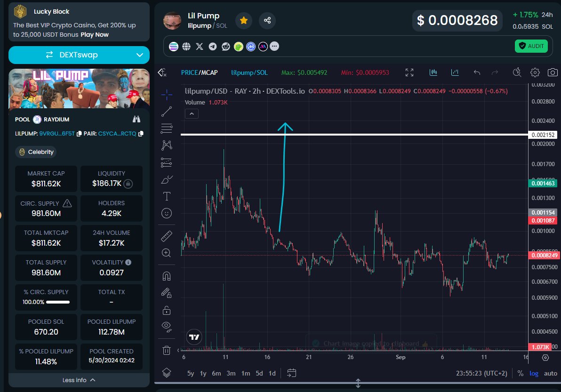Hide all drawings with the eye icon

tap(166, 326)
